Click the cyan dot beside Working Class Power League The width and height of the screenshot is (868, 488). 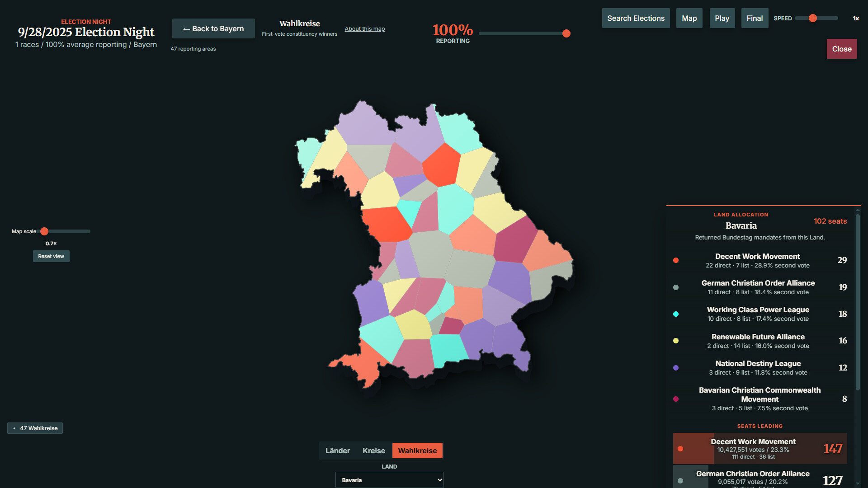[x=676, y=314]
